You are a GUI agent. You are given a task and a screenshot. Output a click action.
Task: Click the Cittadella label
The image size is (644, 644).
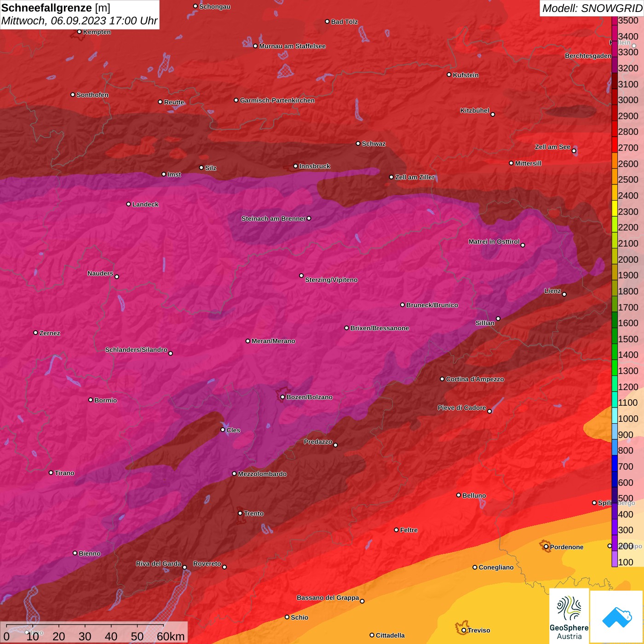pos(390,635)
